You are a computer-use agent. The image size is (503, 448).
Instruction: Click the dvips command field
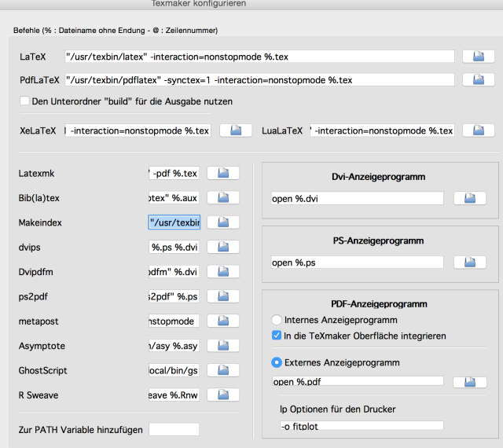174,247
